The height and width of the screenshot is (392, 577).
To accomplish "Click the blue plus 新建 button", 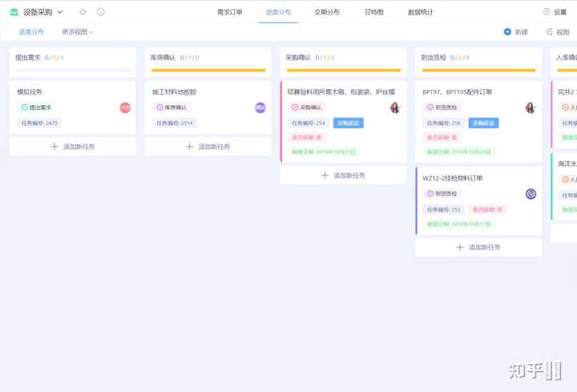I will coord(515,32).
